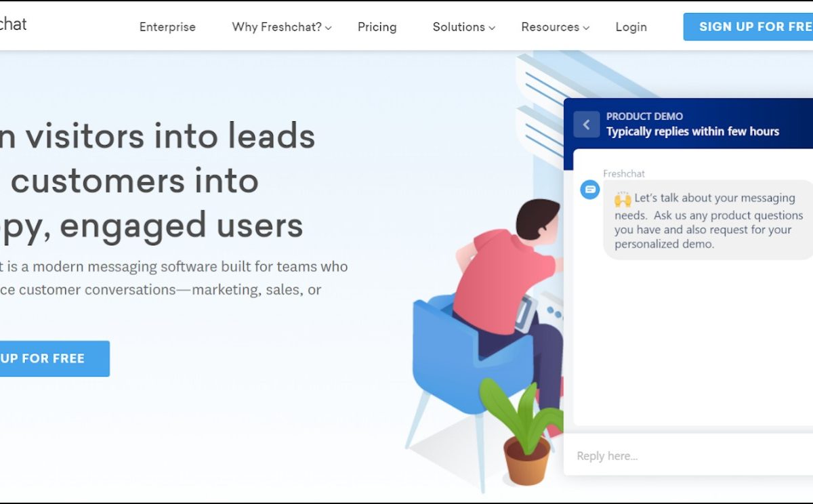The image size is (813, 504).
Task: Click the back arrow in the chat widget
Action: point(586,125)
